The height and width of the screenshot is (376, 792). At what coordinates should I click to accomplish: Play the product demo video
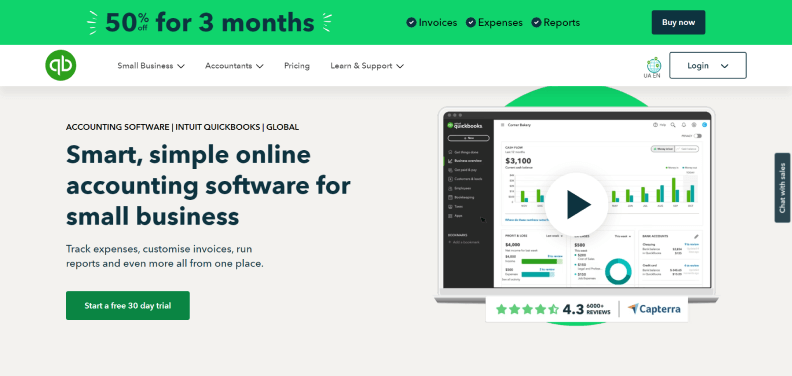coord(577,205)
